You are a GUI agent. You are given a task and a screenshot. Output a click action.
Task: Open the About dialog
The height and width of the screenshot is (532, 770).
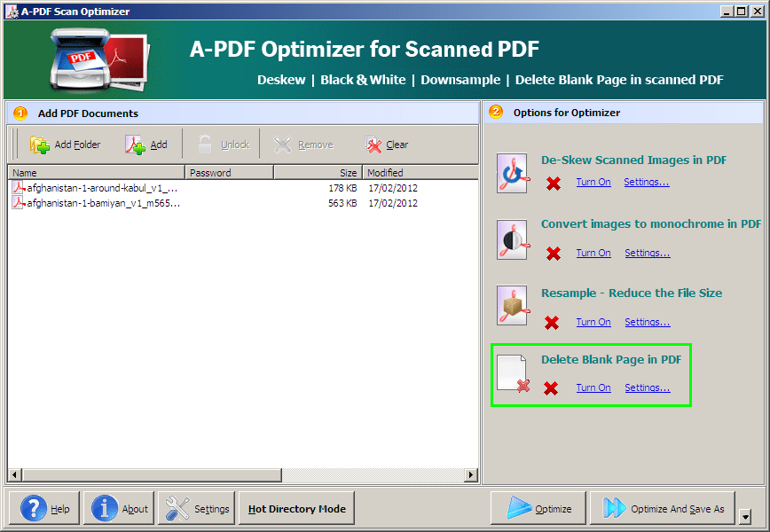[119, 508]
